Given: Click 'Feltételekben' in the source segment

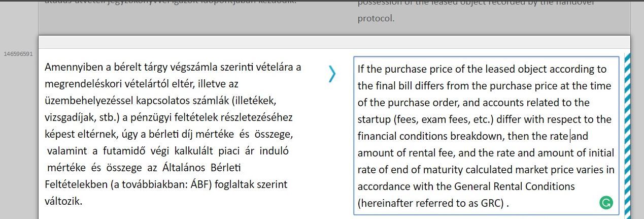Looking at the screenshot, I should point(76,184).
